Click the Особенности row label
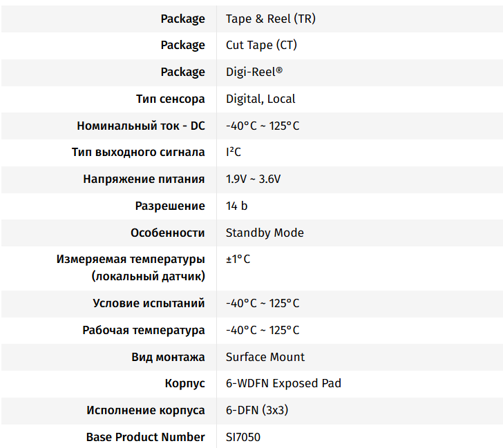Image resolution: width=503 pixels, height=448 pixels. pyautogui.click(x=167, y=233)
